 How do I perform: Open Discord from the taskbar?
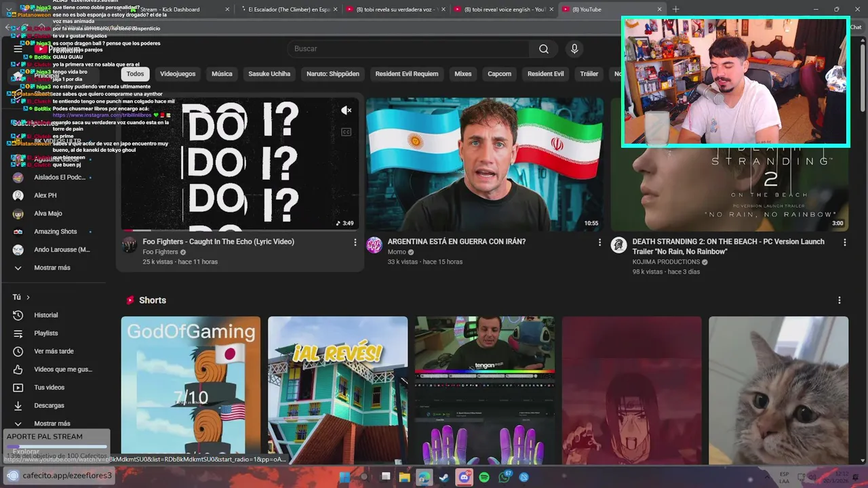coord(464,477)
